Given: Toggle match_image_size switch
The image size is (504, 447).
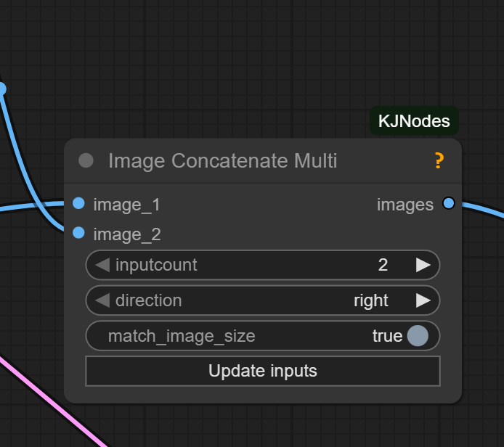Looking at the screenshot, I should [418, 335].
